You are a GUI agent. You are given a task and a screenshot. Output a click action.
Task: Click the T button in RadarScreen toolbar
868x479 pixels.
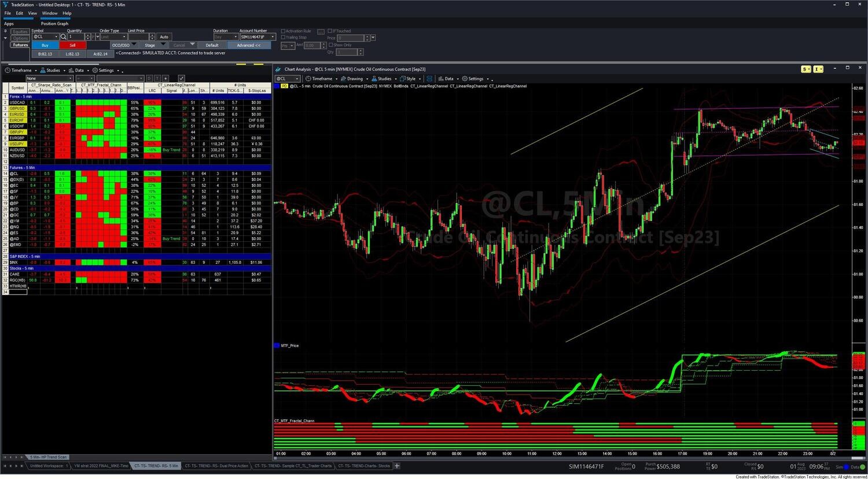157,78
